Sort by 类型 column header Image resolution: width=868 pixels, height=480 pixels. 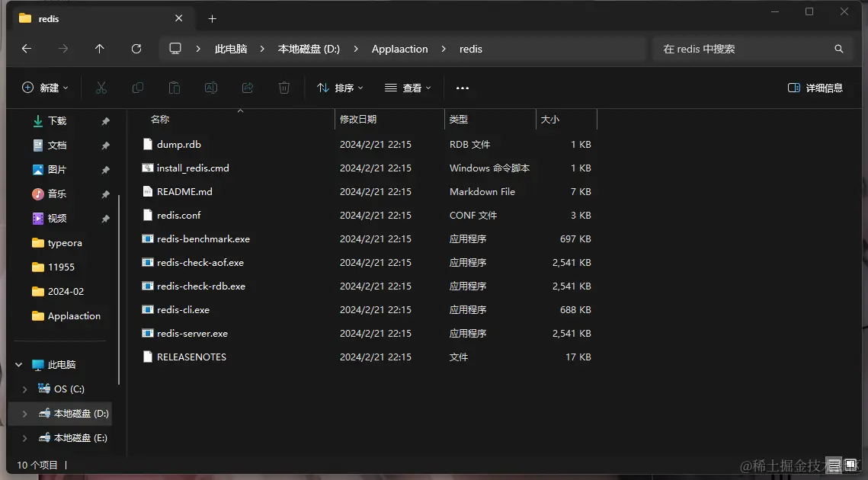coord(459,119)
